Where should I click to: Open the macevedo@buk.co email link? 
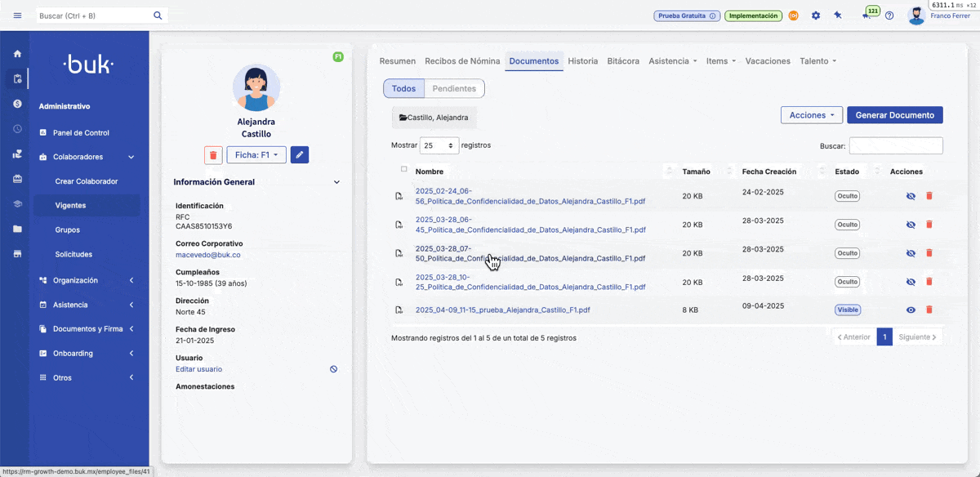pos(207,255)
